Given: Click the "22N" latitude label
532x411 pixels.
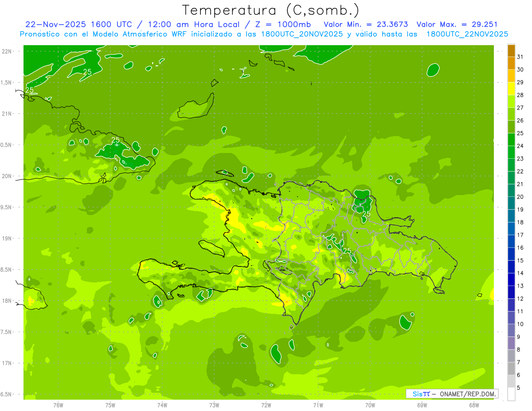Looking at the screenshot, I should (7, 51).
